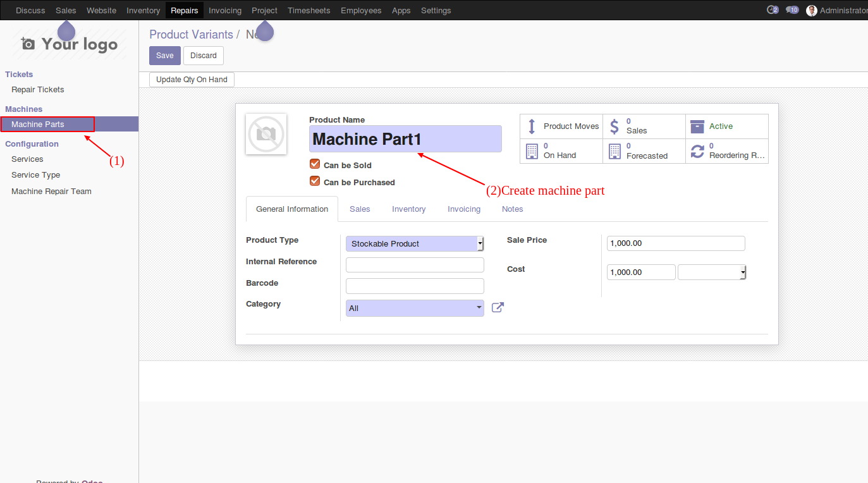Open the Inventory top menu
This screenshot has height=483, width=868.
[x=143, y=10]
